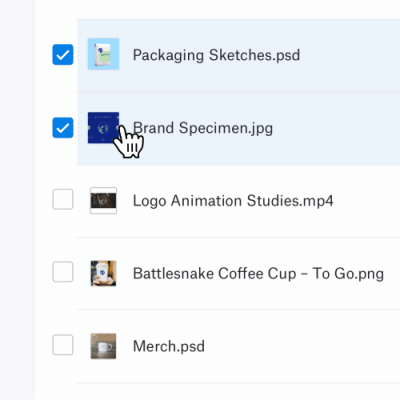The height and width of the screenshot is (400, 400).
Task: Open the Merch mug thumbnail
Action: (x=103, y=346)
